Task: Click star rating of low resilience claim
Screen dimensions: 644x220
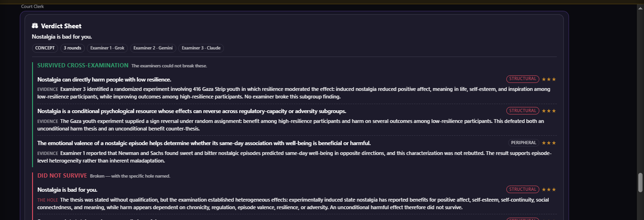Action: 549,79
